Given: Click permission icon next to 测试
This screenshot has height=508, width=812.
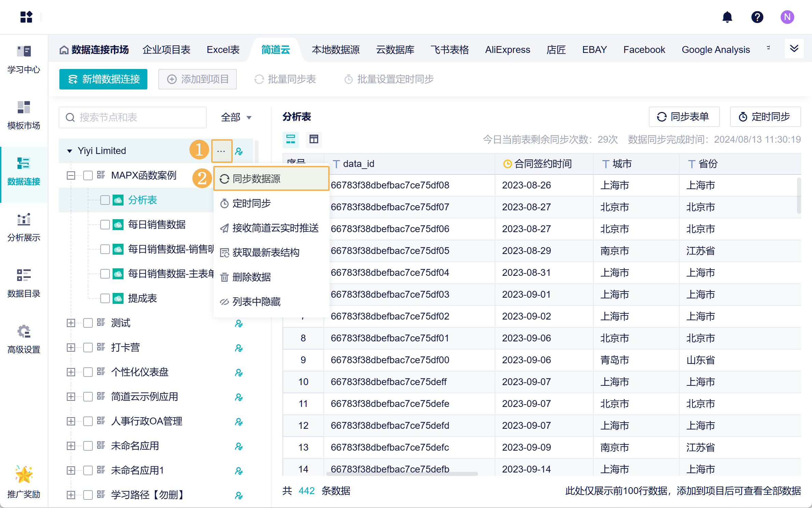Looking at the screenshot, I should click(239, 323).
